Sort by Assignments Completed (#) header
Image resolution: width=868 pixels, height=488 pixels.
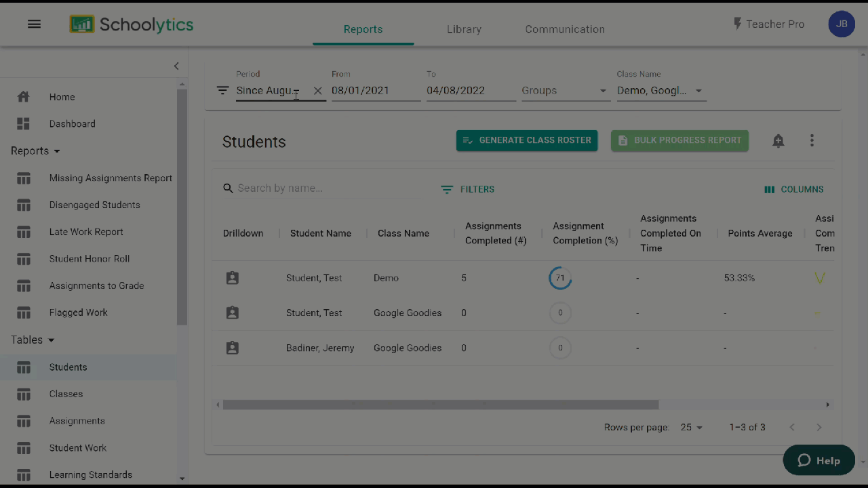point(496,233)
